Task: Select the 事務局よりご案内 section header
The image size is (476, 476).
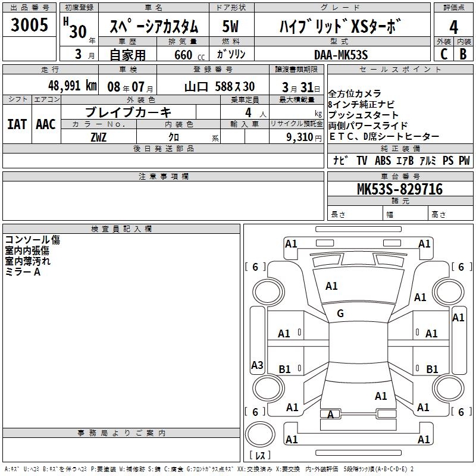Action: 121,433
